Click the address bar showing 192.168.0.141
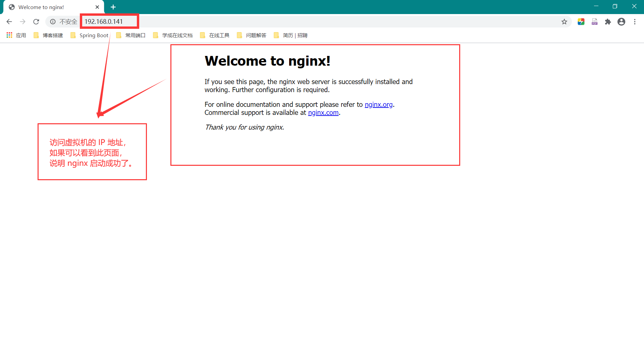644x345 pixels. point(268,22)
